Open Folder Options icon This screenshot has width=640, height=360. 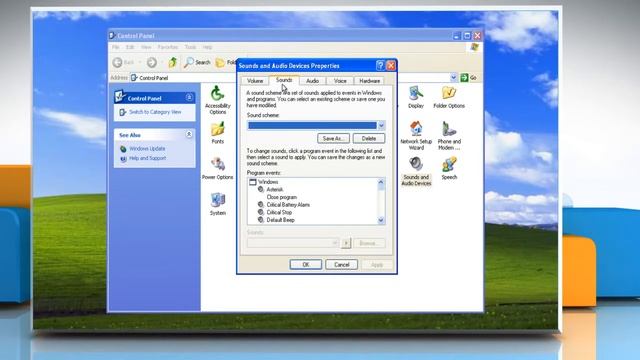pyautogui.click(x=449, y=97)
